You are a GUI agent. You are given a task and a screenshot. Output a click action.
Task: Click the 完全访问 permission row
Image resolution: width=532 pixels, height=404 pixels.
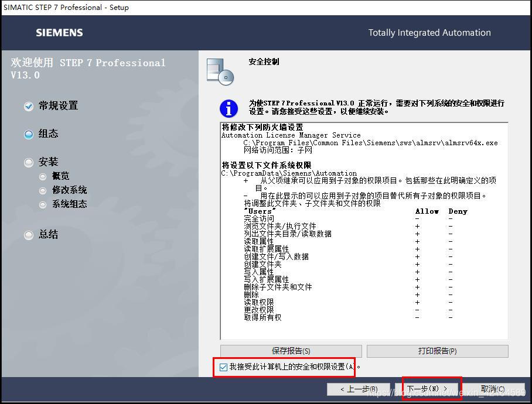[349, 218]
